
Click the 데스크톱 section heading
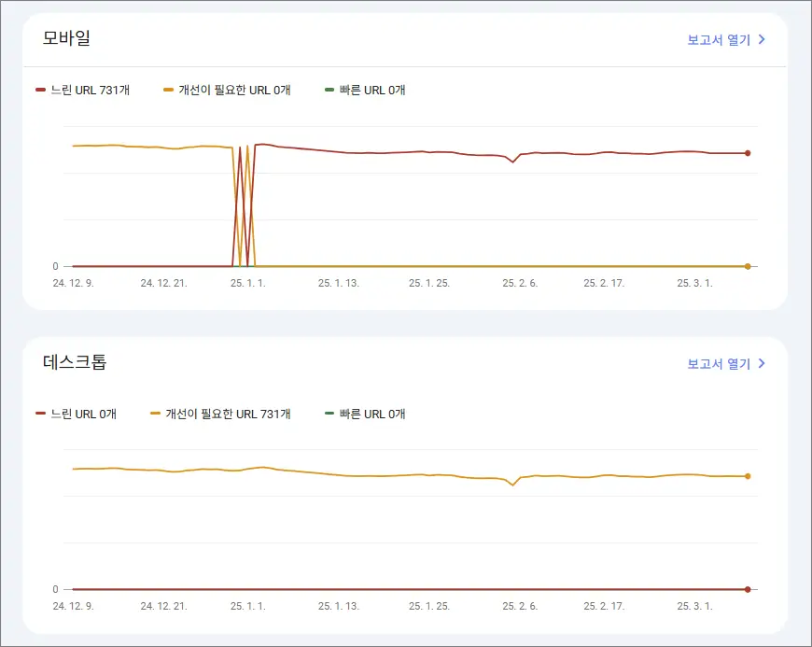point(75,361)
